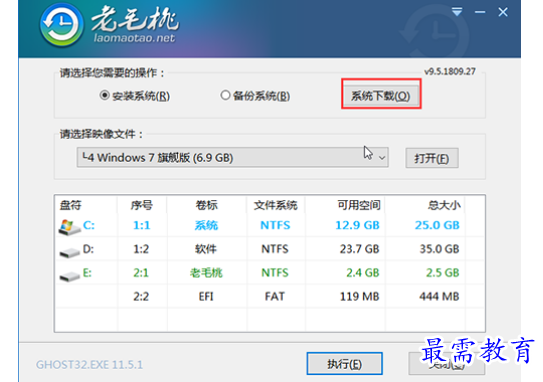Select the D: drive icon
Screen dimensions: 543x382
click(69, 252)
